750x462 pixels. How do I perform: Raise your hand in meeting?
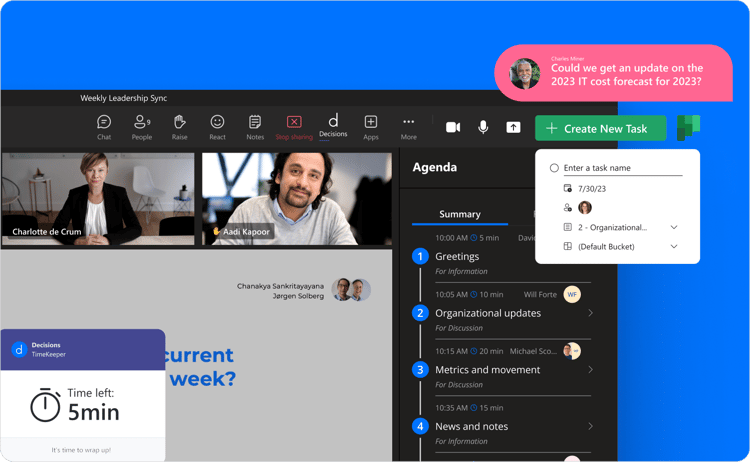pos(179,127)
